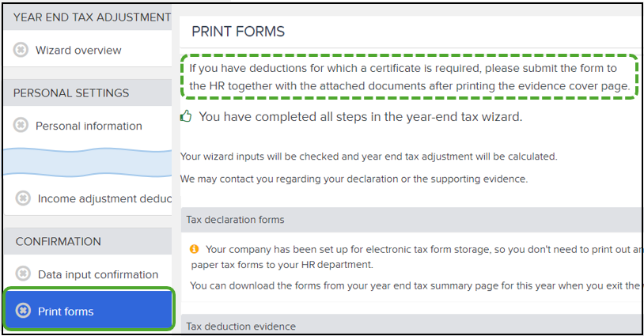The width and height of the screenshot is (644, 336).
Task: Click the Print Forms page title
Action: coord(238,32)
